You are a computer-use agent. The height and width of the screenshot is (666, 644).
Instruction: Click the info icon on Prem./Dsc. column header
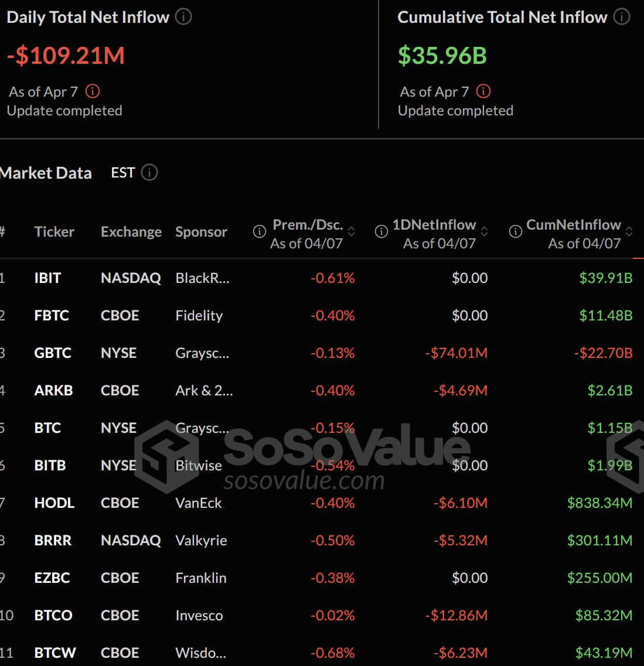(260, 231)
